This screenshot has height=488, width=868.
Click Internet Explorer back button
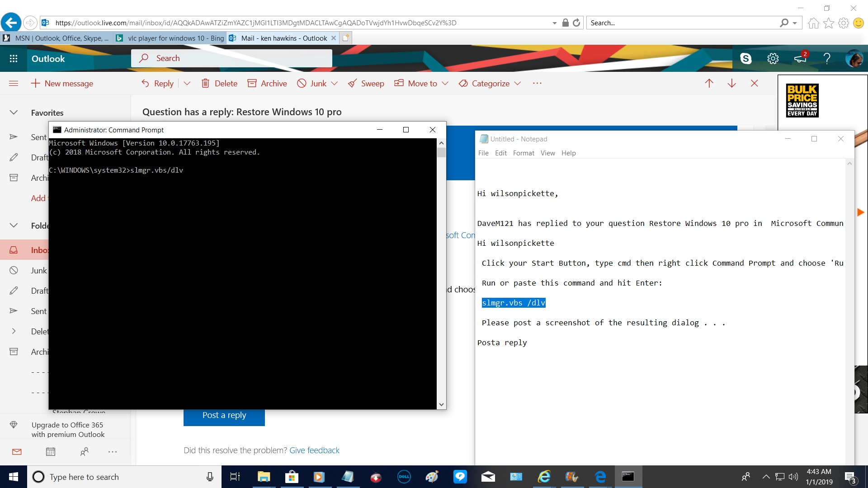pyautogui.click(x=11, y=22)
